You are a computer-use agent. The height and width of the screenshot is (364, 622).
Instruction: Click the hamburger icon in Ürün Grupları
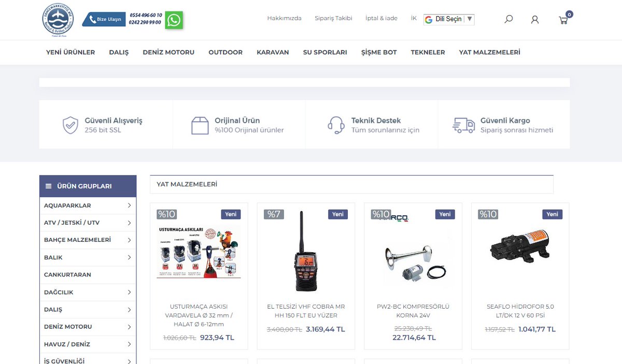point(48,186)
